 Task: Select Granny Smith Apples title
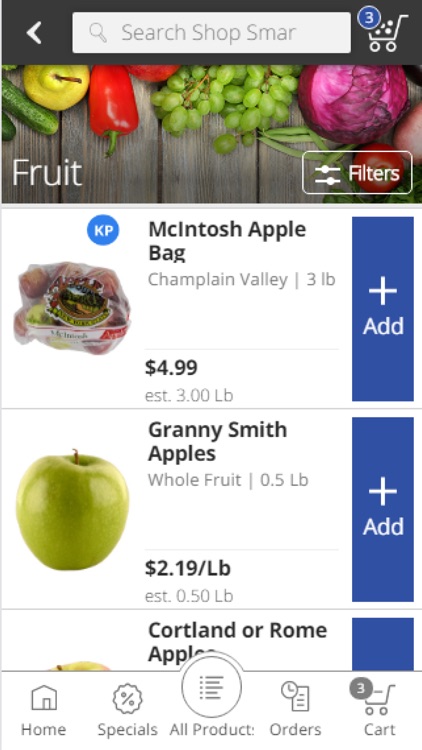coord(218,441)
